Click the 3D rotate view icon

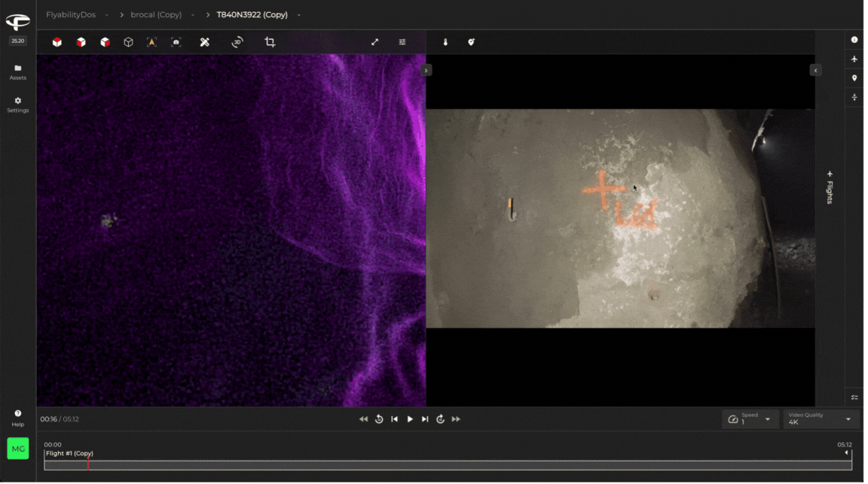coord(237,42)
